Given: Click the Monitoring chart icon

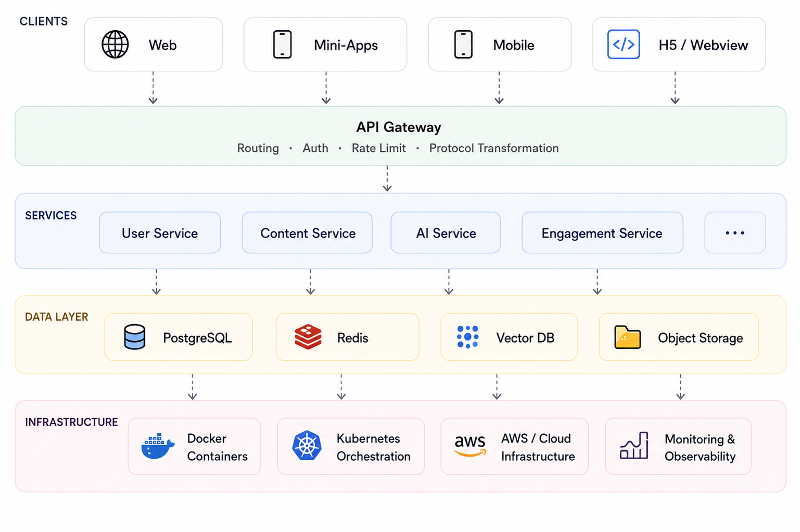Looking at the screenshot, I should point(634,446).
